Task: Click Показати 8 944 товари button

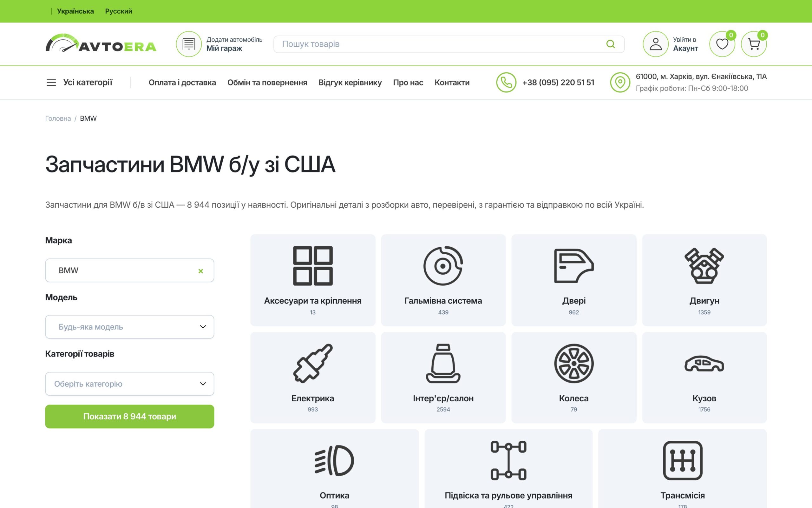Action: pyautogui.click(x=129, y=416)
